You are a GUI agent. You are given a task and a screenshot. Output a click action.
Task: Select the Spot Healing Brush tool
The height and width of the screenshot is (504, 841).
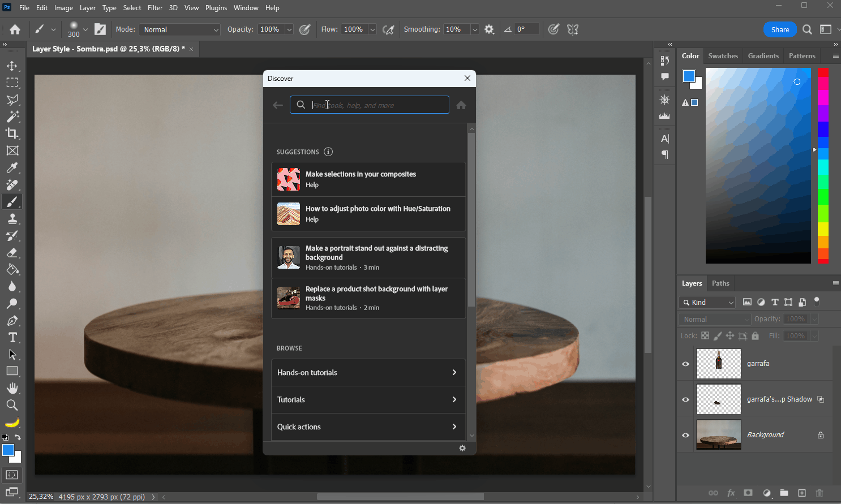[12, 184]
